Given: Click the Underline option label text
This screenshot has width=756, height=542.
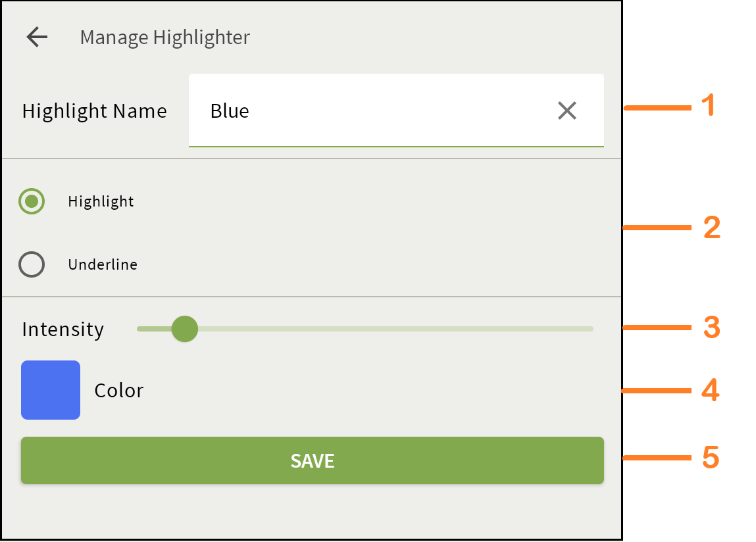Looking at the screenshot, I should coord(103,265).
